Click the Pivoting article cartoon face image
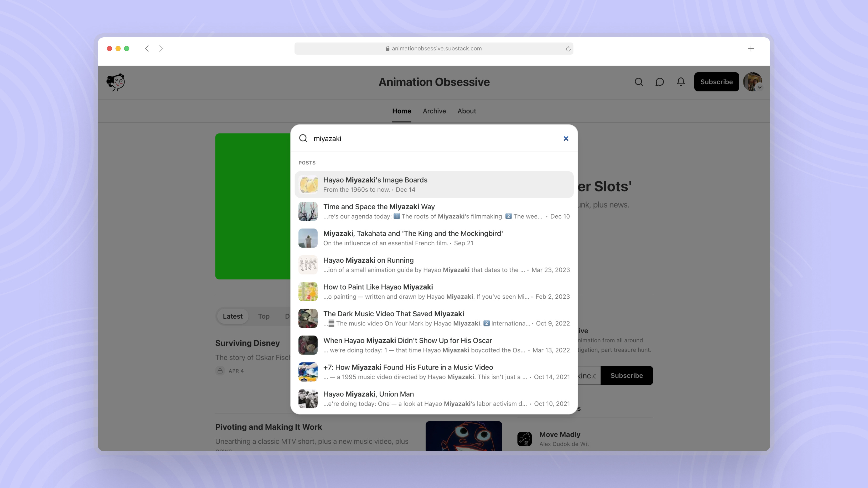This screenshot has width=868, height=488. (x=464, y=436)
